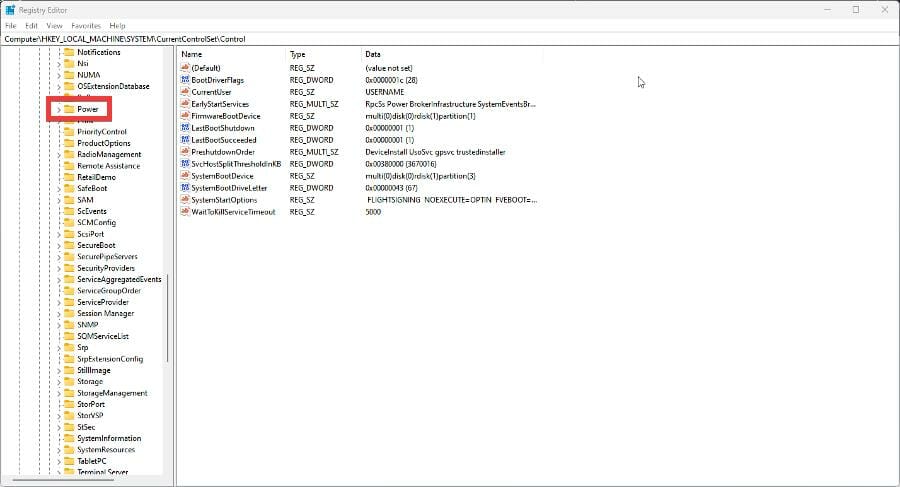The width and height of the screenshot is (900, 487).
Task: Select the ProductOptions key
Action: [x=104, y=143]
